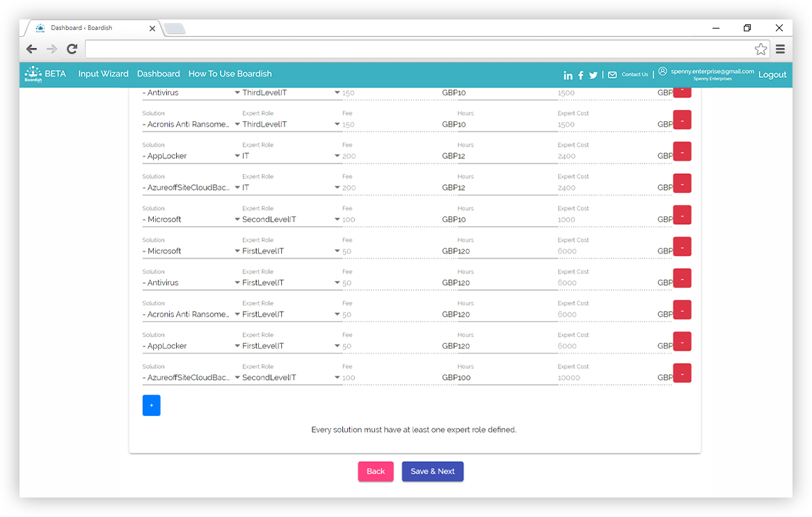Remove the Acronis FirstLevelIT row
Screen dimensions: 812x517
coord(682,310)
